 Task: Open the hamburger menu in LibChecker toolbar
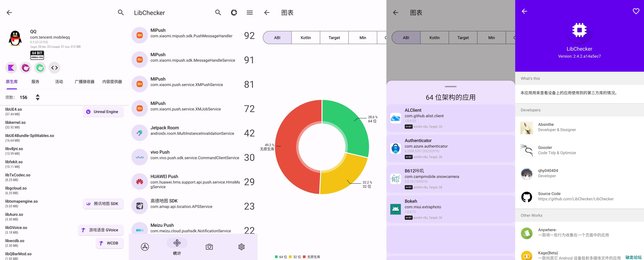click(249, 13)
